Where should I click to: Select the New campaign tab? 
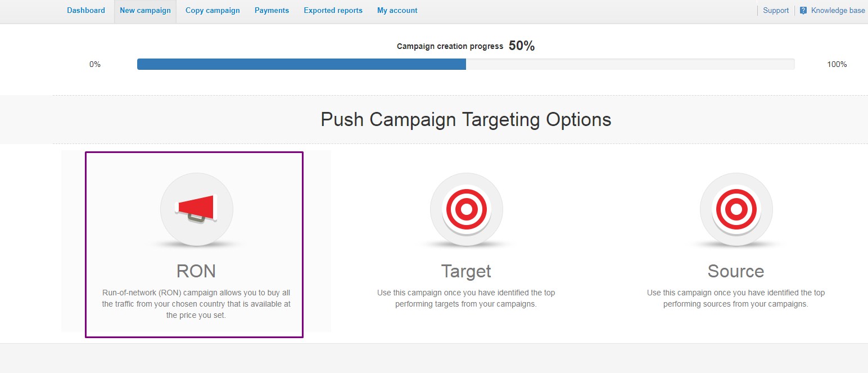[145, 10]
